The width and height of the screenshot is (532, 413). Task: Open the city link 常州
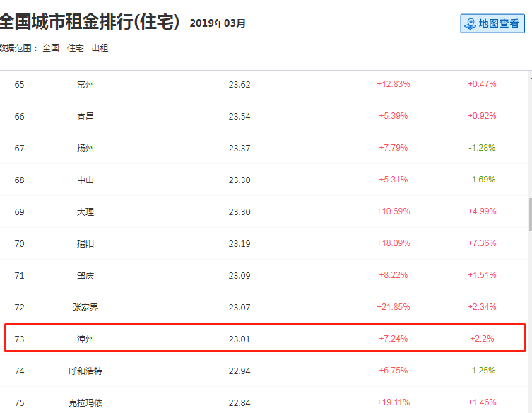[x=85, y=84]
